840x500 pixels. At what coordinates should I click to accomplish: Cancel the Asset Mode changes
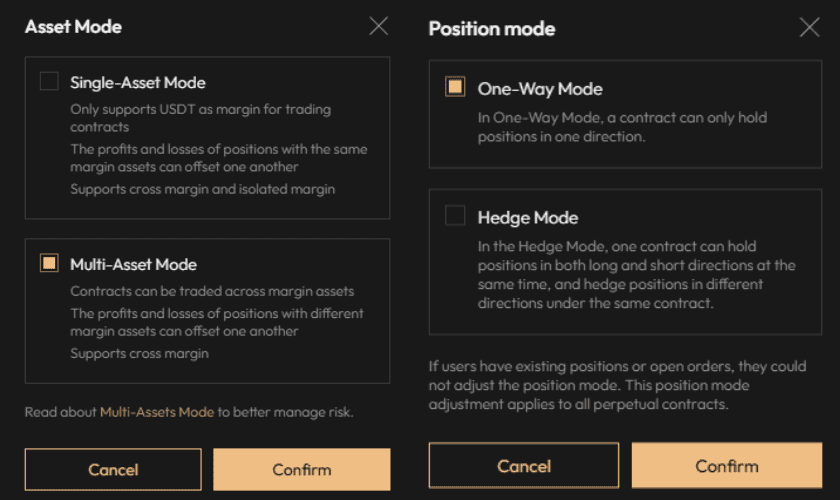coord(113,469)
